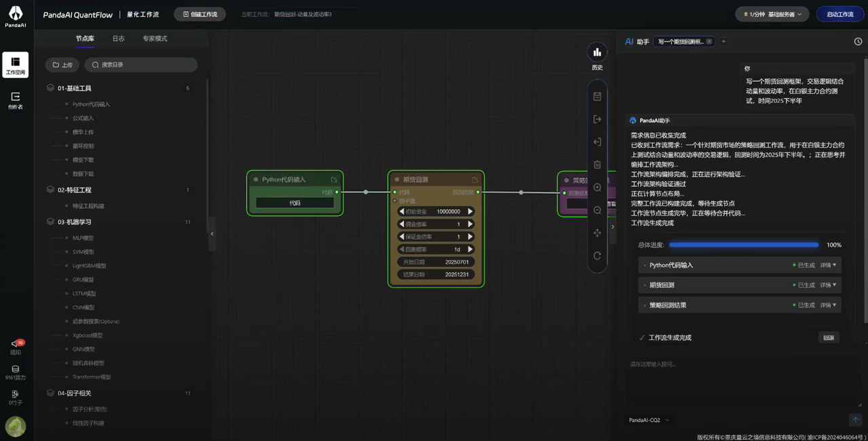Screen dimensions: 868x441
Task: Open the 通知 notifications icon
Action: 16,344
